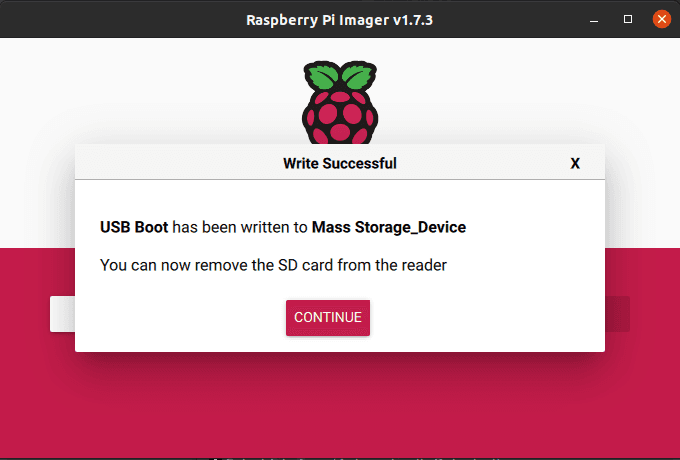The width and height of the screenshot is (680, 460).
Task: Minimize the Raspberry Pi Imager window
Action: 594,19
